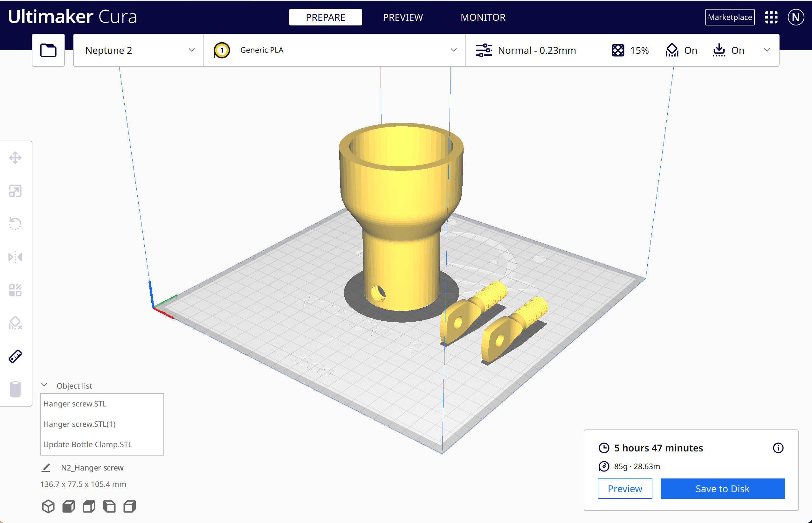
Task: Click the 136.7 x 77.5 x 105.4 mm dimensions
Action: [83, 484]
